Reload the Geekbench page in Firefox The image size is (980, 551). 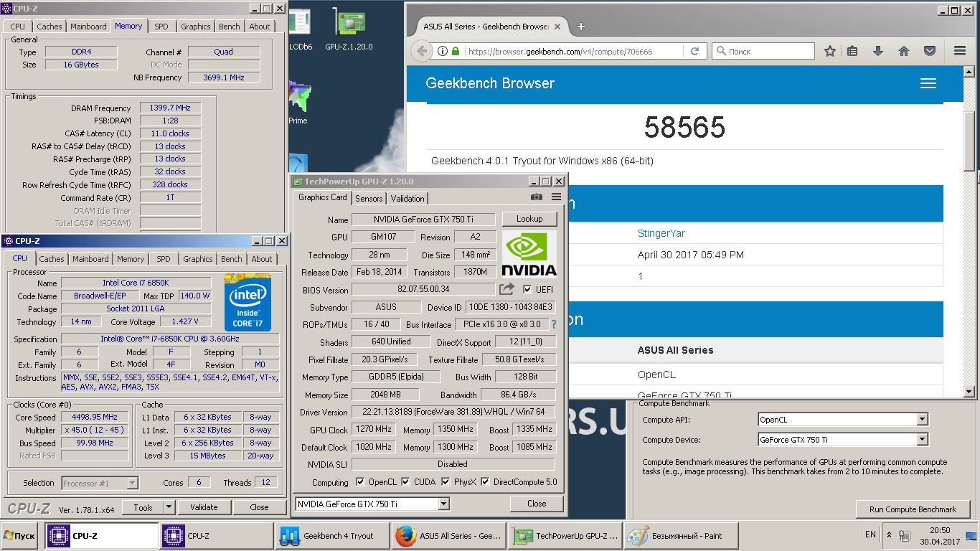[694, 51]
